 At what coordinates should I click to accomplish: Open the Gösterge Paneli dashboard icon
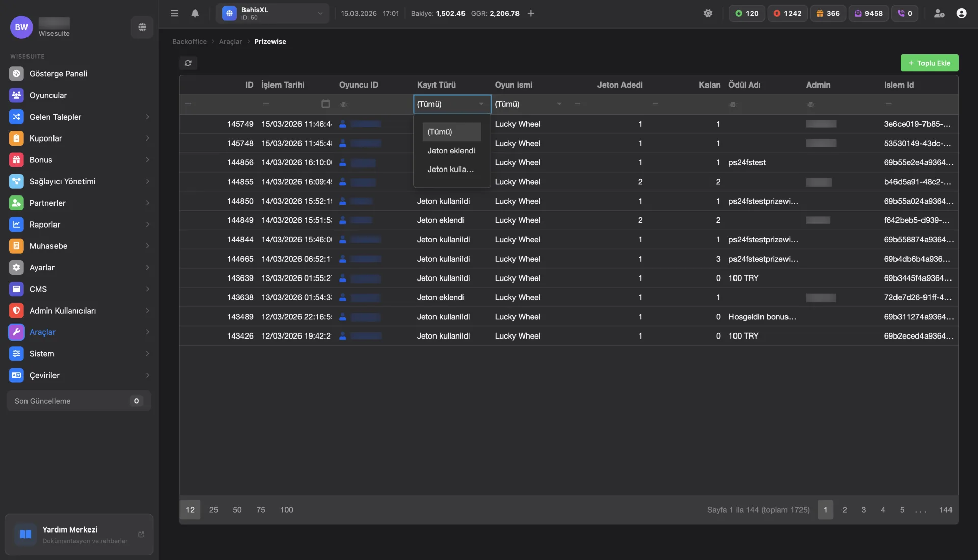click(x=16, y=73)
